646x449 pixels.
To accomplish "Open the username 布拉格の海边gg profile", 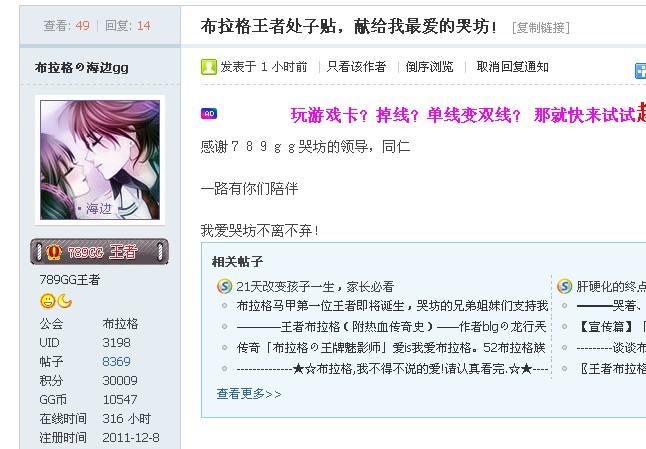I will click(82, 68).
